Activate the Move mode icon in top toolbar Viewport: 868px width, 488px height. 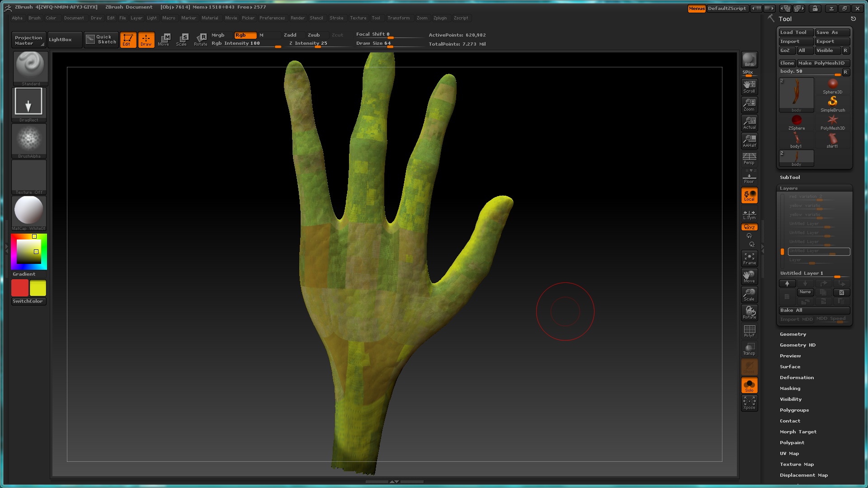pyautogui.click(x=164, y=39)
